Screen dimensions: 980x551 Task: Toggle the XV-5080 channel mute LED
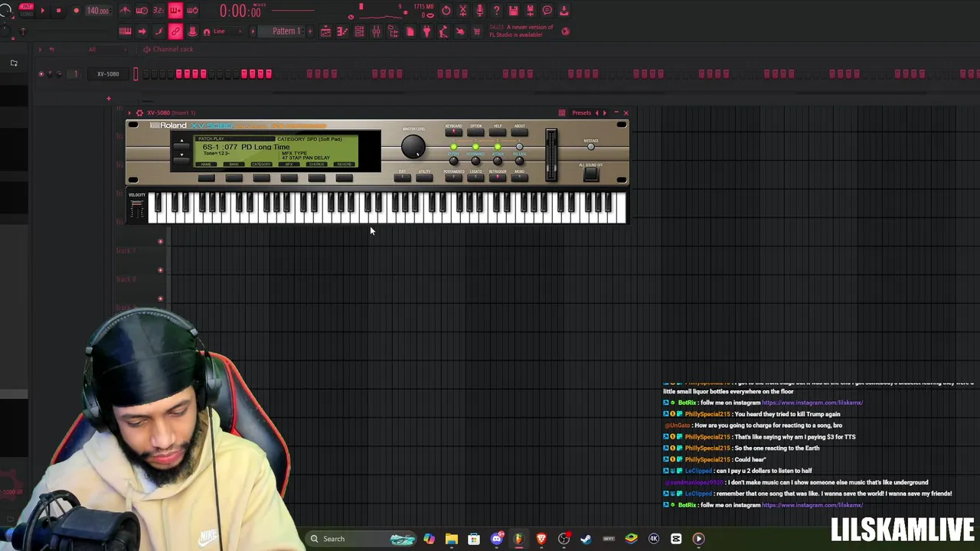41,74
